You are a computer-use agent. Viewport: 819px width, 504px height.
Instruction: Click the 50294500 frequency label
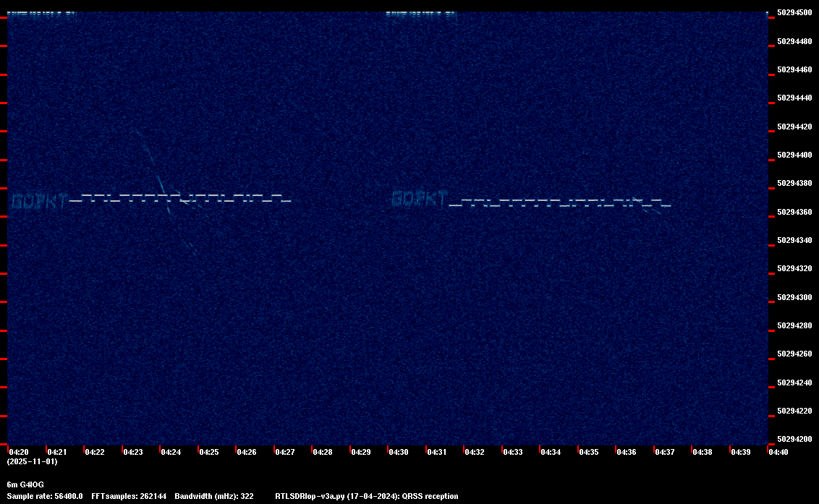[x=794, y=12]
